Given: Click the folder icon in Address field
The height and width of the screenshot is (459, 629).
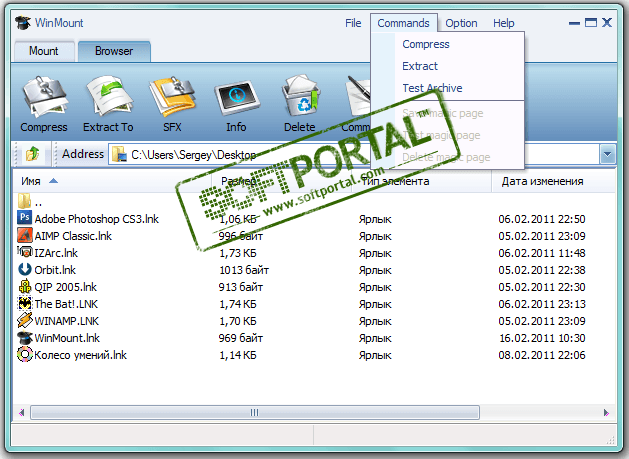Looking at the screenshot, I should 119,154.
